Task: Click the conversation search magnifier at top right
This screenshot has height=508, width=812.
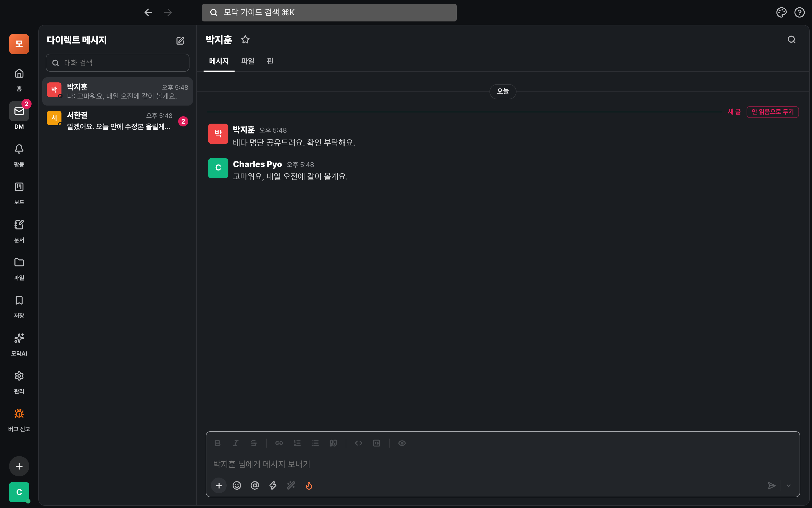Action: click(x=791, y=40)
